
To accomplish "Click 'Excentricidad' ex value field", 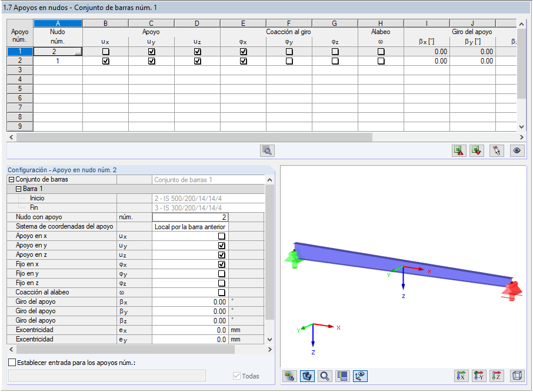I will click(x=191, y=330).
